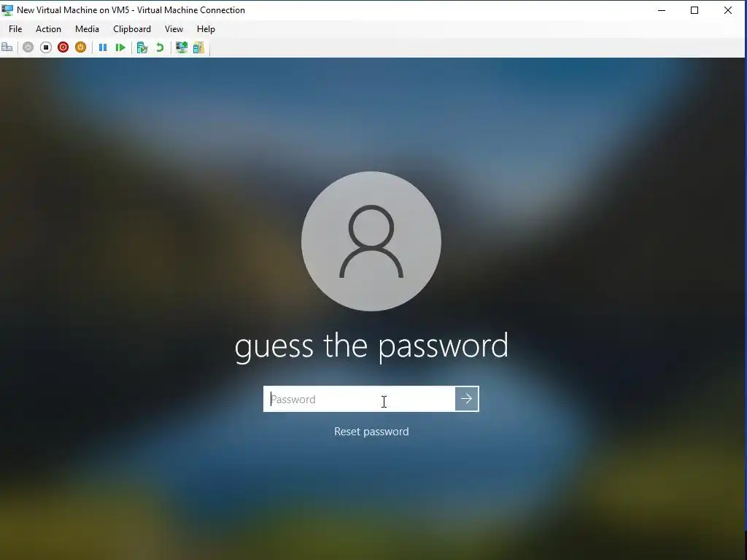
Task: Turn off the VM with the square stop icon
Action: point(46,47)
